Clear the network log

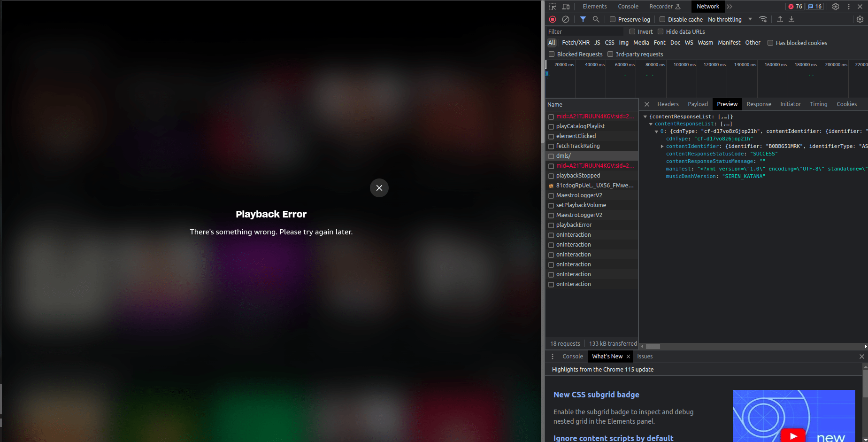tap(566, 19)
